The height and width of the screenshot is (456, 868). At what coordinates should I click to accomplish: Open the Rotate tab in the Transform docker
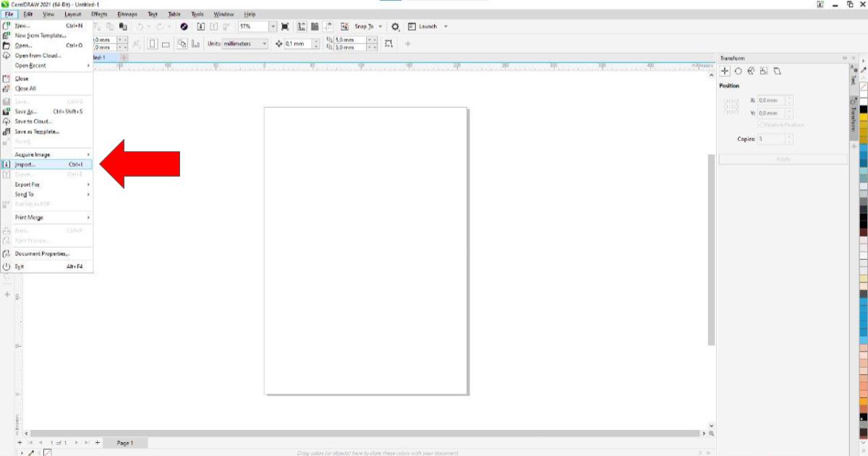pyautogui.click(x=738, y=71)
